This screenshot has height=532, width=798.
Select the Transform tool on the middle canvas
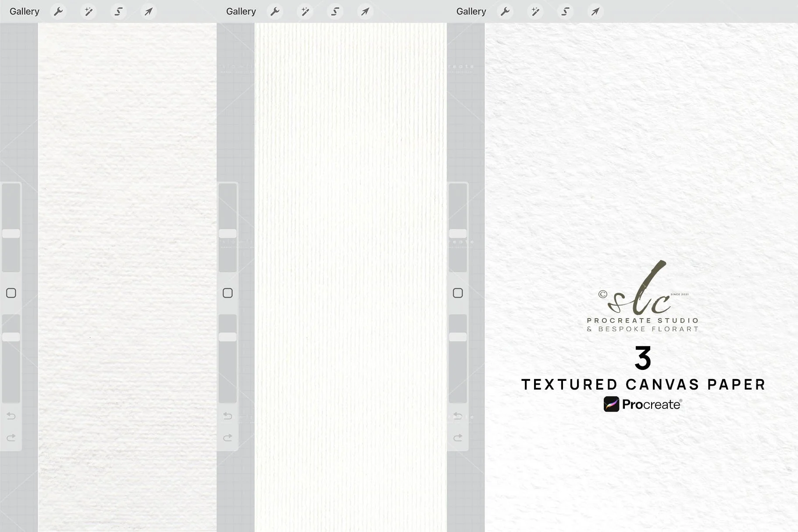click(365, 11)
